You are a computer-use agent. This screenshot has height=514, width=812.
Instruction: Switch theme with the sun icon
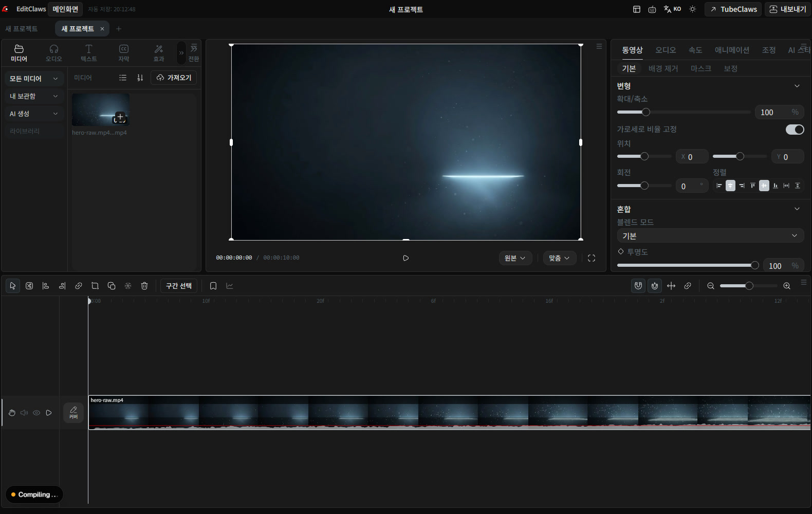pos(693,9)
